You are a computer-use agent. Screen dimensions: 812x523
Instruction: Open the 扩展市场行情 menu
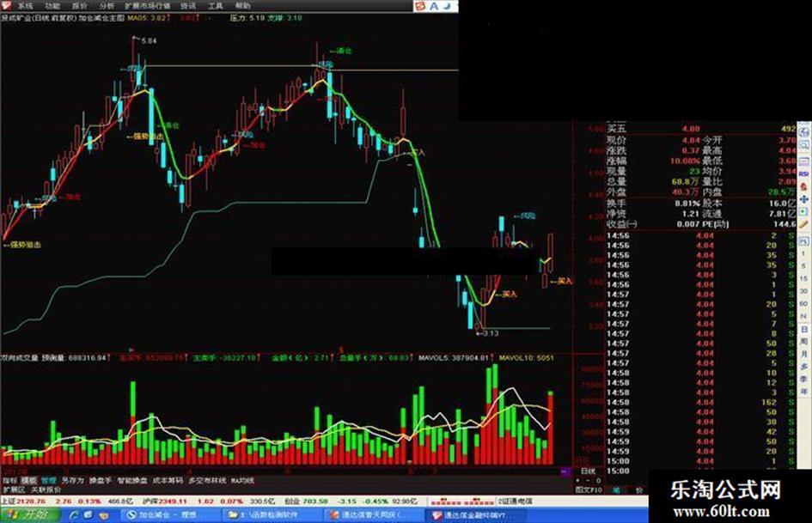click(x=148, y=6)
